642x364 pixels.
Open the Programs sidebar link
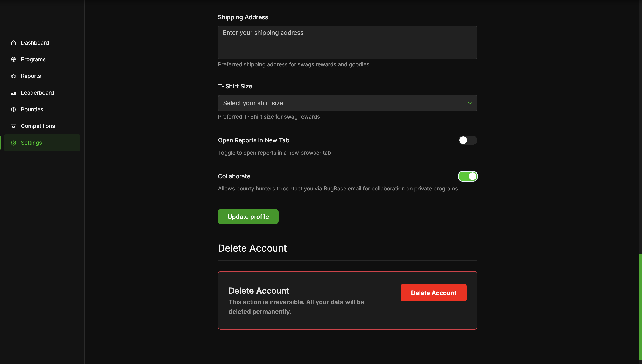pyautogui.click(x=33, y=59)
